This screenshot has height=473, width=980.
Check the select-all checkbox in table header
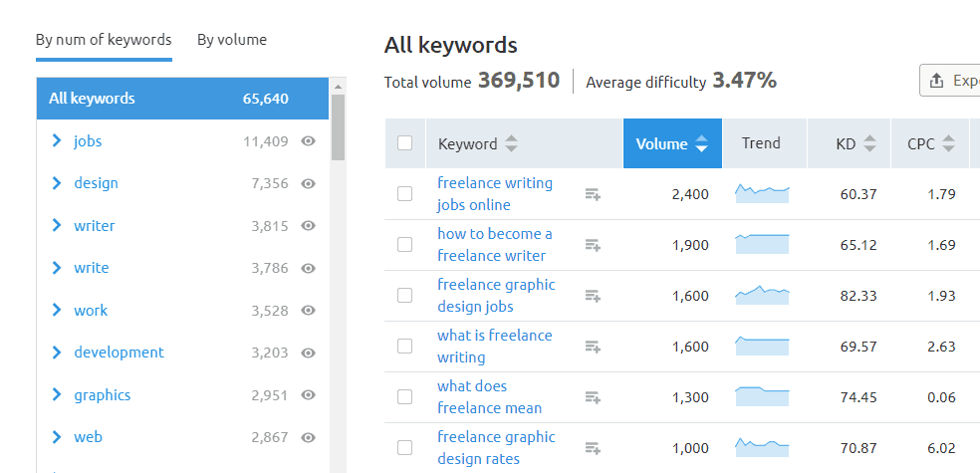[405, 143]
